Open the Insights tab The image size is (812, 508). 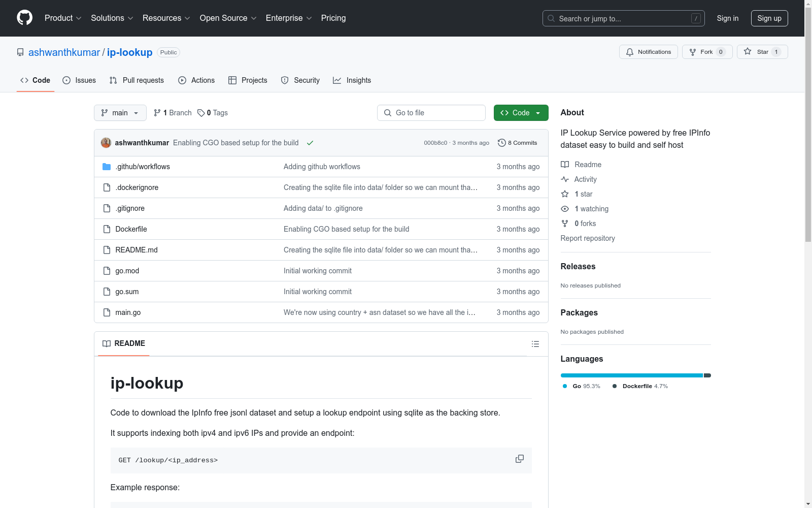(352, 80)
